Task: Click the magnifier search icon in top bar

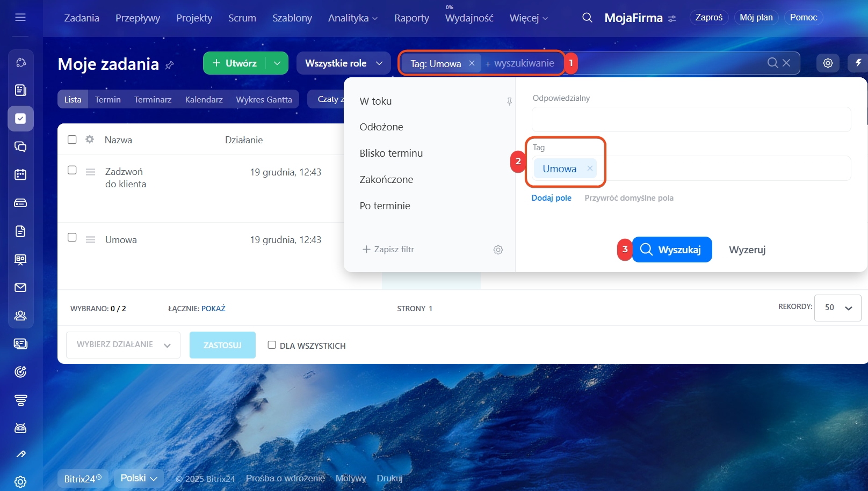Action: pyautogui.click(x=587, y=18)
